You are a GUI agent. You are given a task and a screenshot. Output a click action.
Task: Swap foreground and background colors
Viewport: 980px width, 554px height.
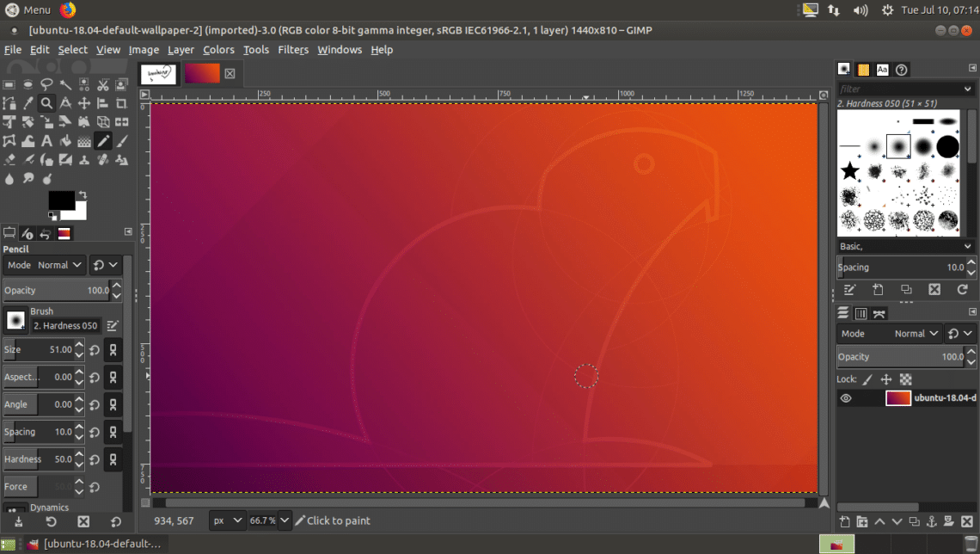coord(83,195)
